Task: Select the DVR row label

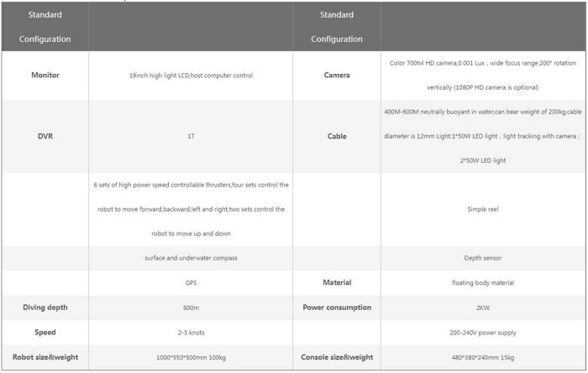Action: (45, 136)
